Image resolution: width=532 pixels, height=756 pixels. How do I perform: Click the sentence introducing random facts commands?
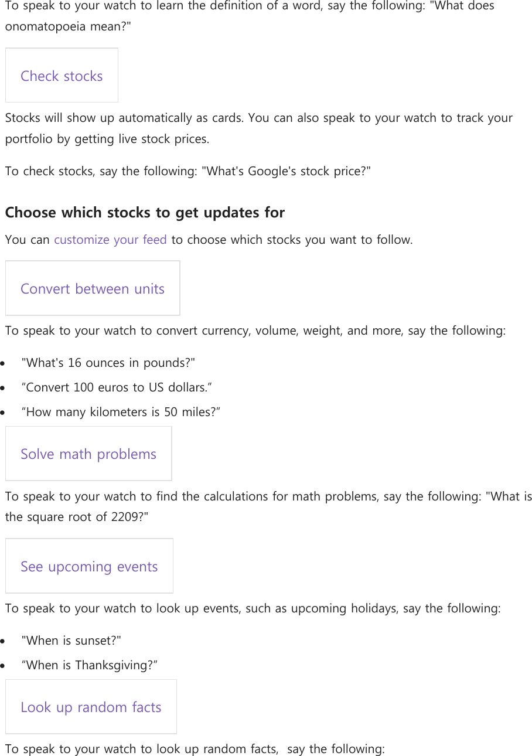pyautogui.click(x=195, y=749)
